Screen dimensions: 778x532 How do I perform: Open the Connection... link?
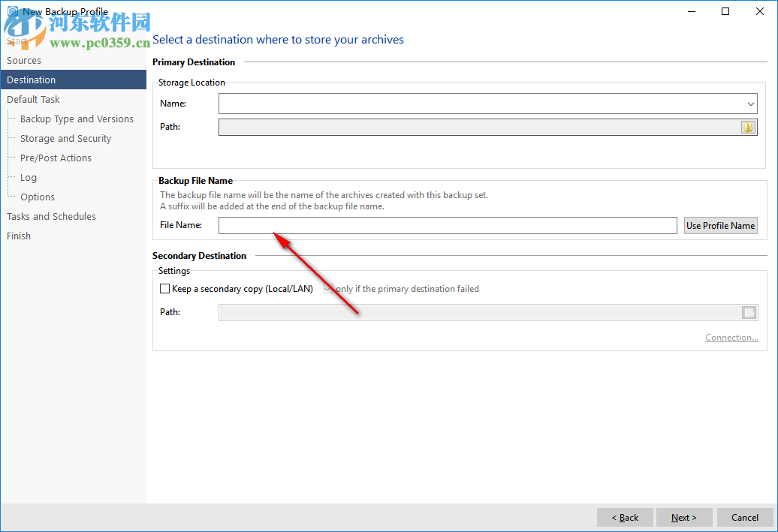pos(731,338)
